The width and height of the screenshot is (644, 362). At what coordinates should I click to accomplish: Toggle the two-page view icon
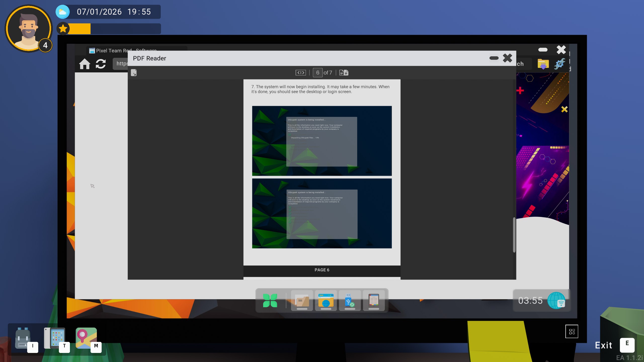(x=344, y=73)
